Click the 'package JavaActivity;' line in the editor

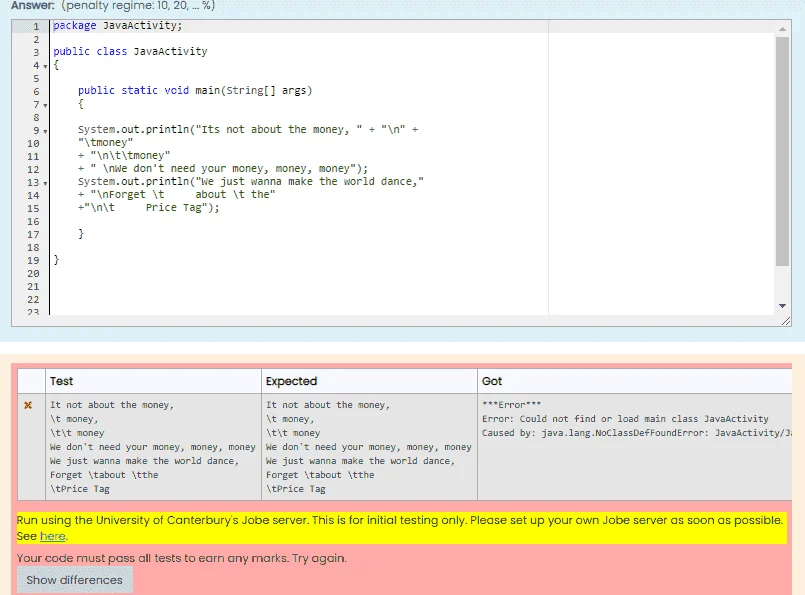coord(118,26)
